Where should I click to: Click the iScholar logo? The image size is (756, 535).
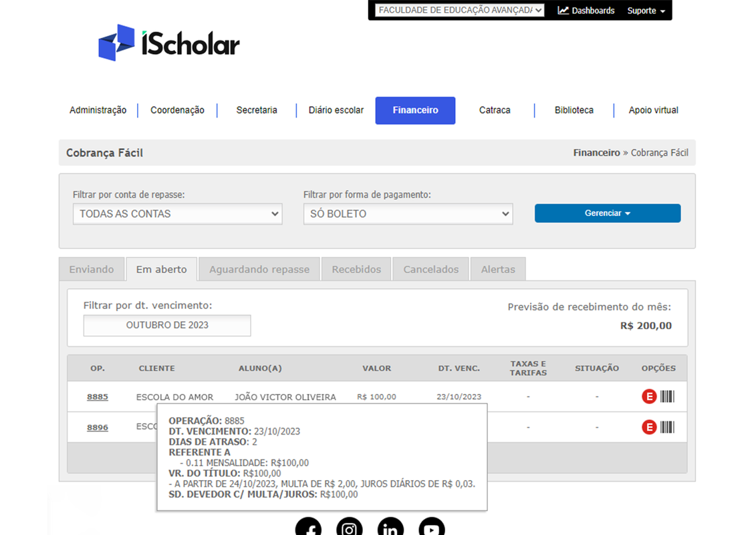click(168, 43)
